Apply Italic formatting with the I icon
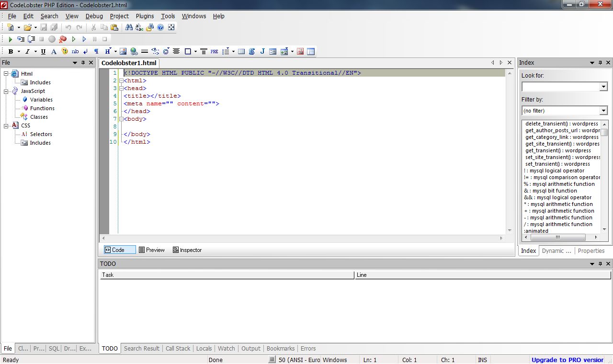The height and width of the screenshot is (364, 613). [27, 51]
